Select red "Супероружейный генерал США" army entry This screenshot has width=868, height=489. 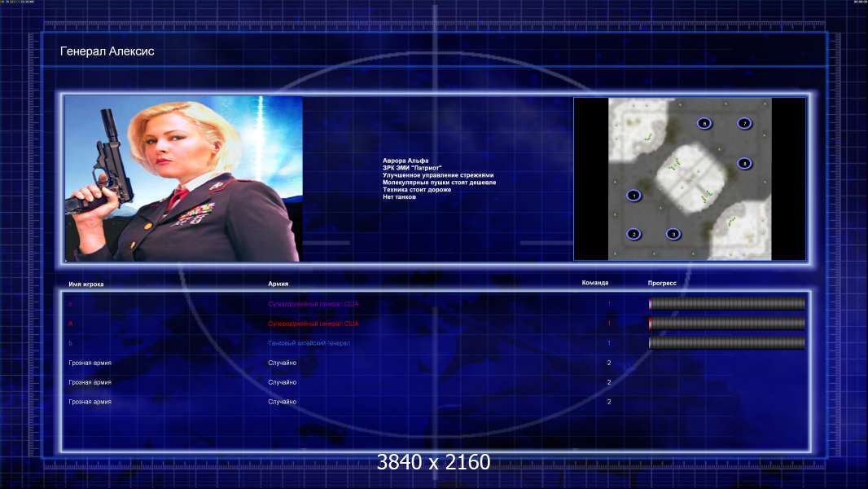[x=313, y=324]
